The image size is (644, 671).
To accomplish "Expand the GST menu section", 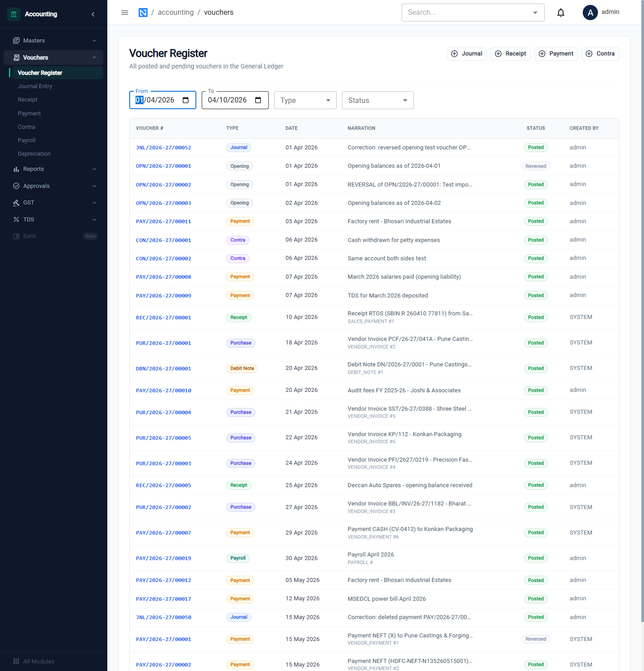I will coord(94,203).
